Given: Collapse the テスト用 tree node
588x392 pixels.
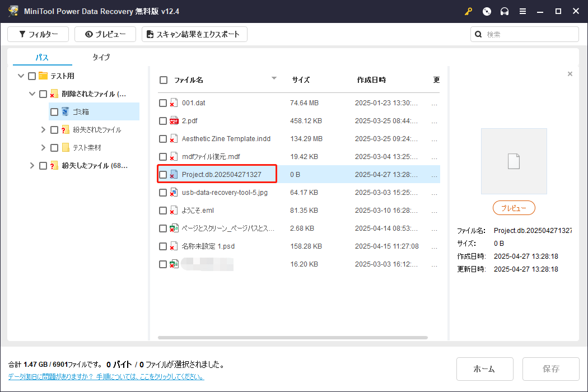Looking at the screenshot, I should 21,76.
